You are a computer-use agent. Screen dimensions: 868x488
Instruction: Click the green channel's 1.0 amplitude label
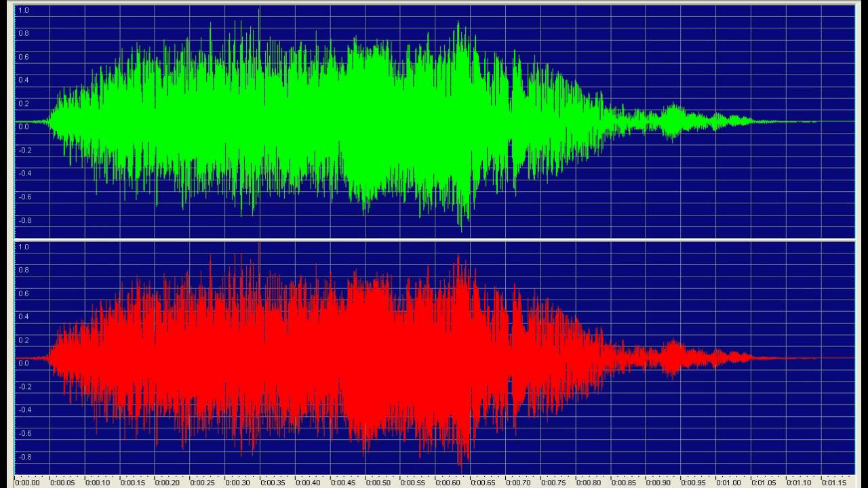[23, 10]
